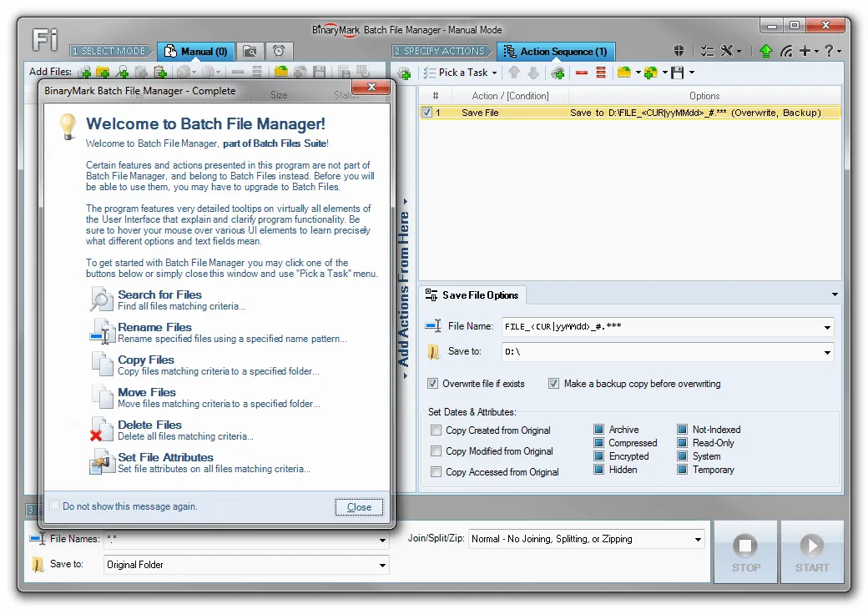Uncheck the Save File action row checkbox
This screenshot has width=868, height=609.
tap(427, 113)
